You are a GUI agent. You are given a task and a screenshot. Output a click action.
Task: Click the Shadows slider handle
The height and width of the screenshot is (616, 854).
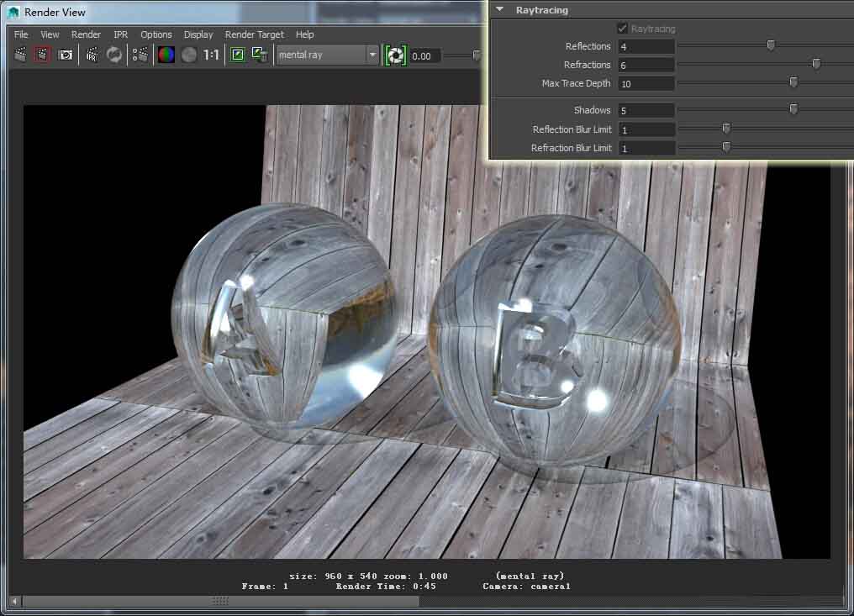pyautogui.click(x=793, y=109)
